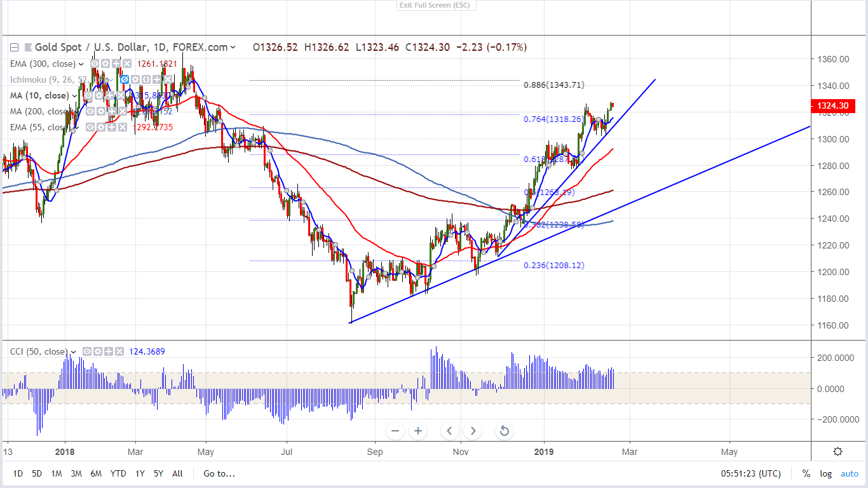The width and height of the screenshot is (868, 488).
Task: Expand the MA (10, close) options arrow
Action: coord(75,96)
